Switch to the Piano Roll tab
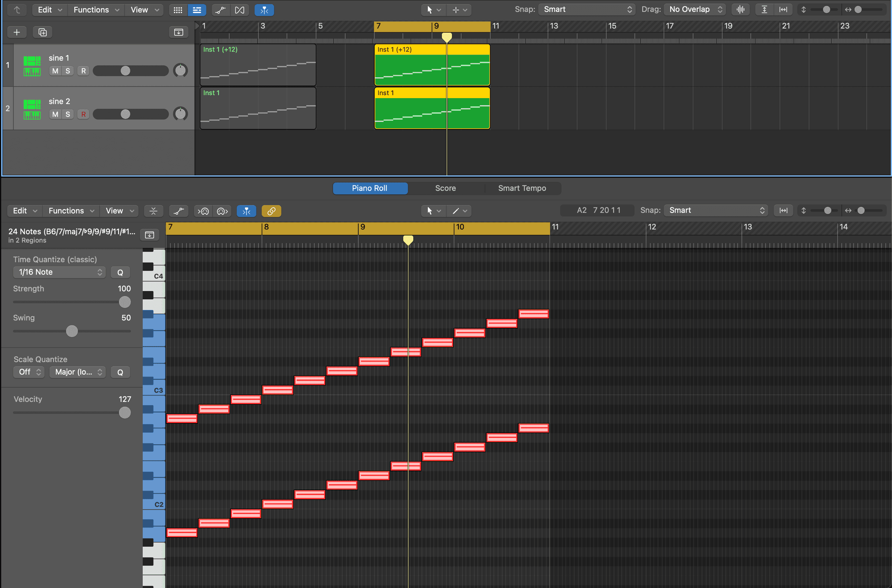The width and height of the screenshot is (892, 588). click(x=370, y=188)
